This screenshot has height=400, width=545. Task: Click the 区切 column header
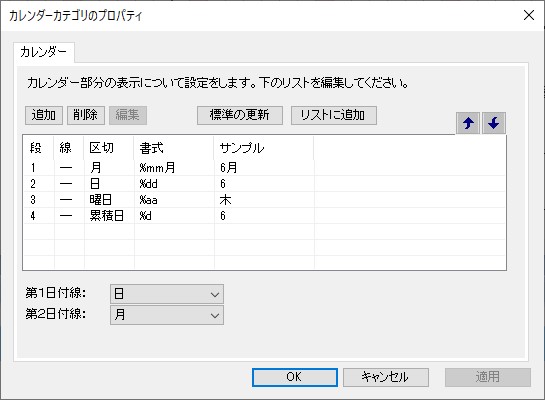(x=109, y=148)
